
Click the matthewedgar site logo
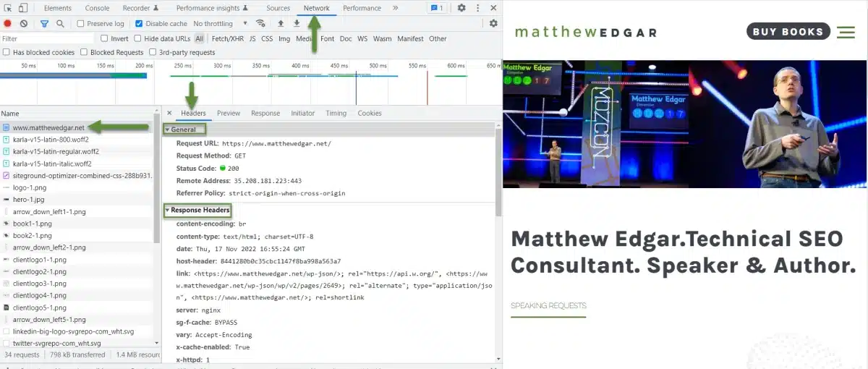click(586, 32)
